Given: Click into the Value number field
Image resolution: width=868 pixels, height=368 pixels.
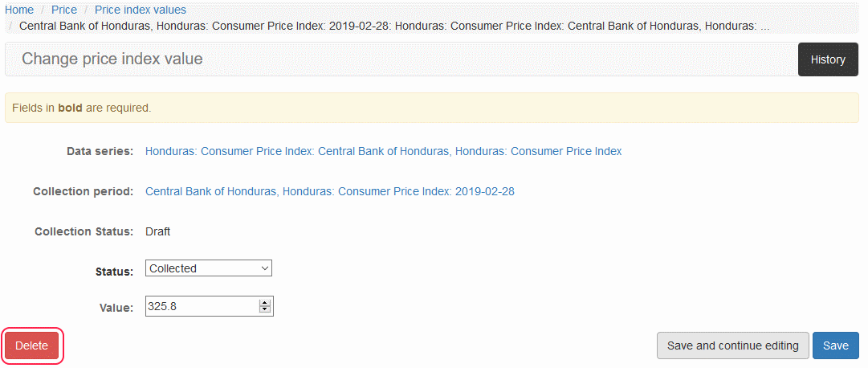Looking at the screenshot, I should pyautogui.click(x=201, y=306).
